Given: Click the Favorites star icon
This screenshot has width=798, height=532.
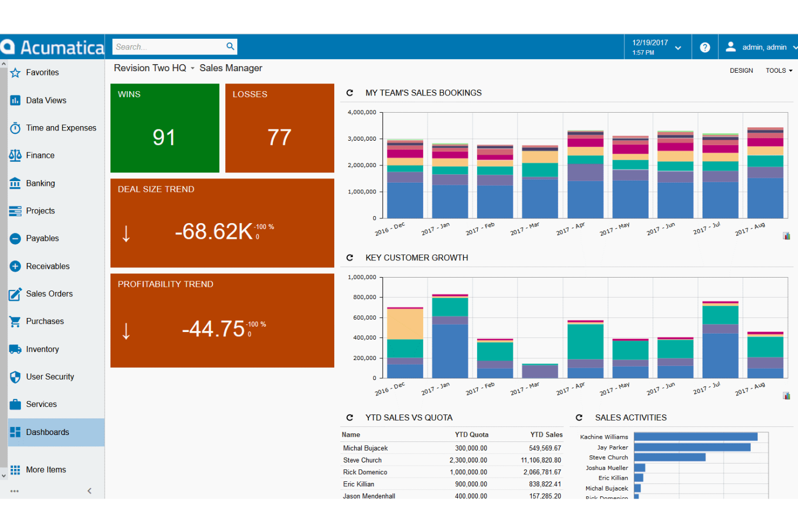Looking at the screenshot, I should (x=15, y=73).
